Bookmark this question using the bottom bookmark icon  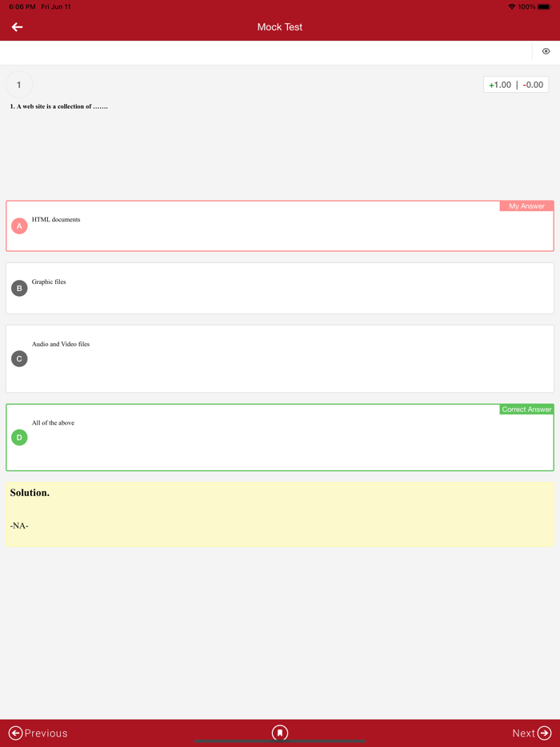280,733
